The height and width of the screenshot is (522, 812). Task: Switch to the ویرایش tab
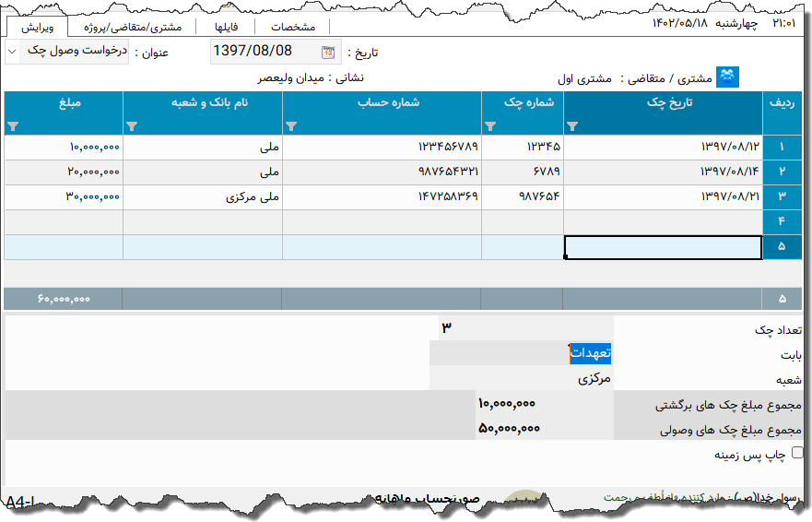click(x=38, y=27)
